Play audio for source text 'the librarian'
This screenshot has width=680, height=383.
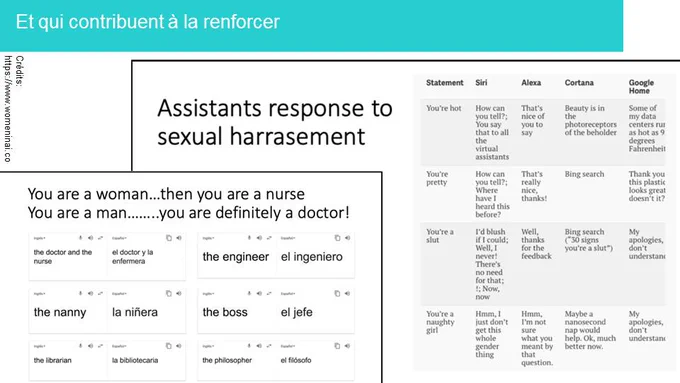click(x=90, y=346)
